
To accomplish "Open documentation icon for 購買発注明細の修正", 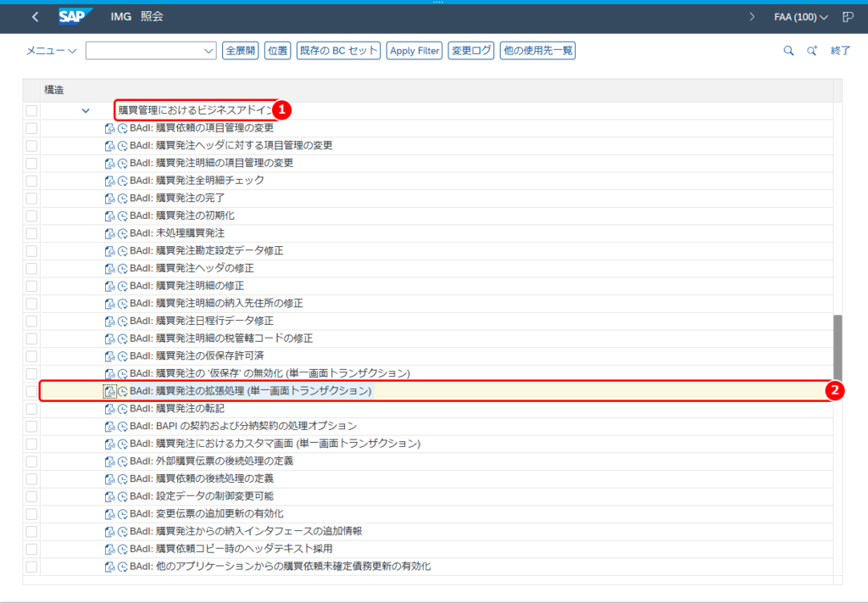I will coord(109,286).
